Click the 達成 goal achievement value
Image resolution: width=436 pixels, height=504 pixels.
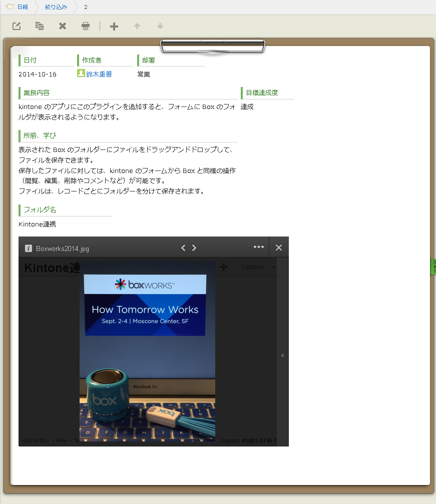247,106
